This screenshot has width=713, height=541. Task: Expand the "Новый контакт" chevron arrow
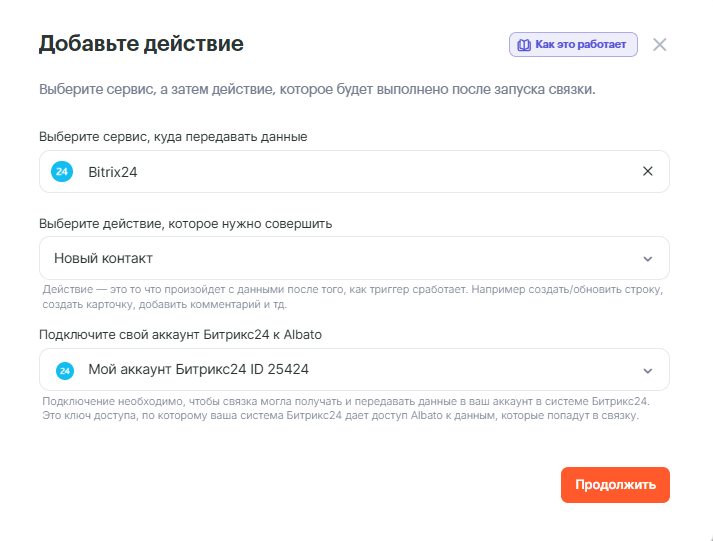point(647,259)
